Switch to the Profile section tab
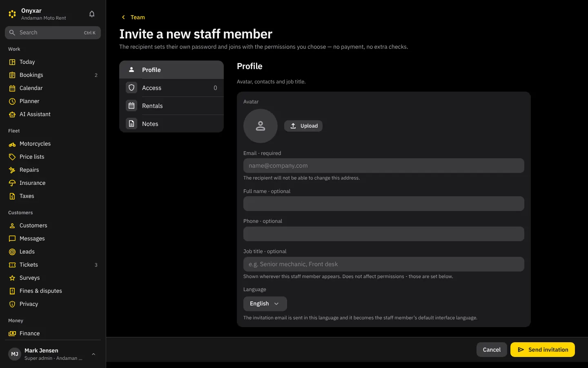Image resolution: width=588 pixels, height=368 pixels. pyautogui.click(x=171, y=70)
